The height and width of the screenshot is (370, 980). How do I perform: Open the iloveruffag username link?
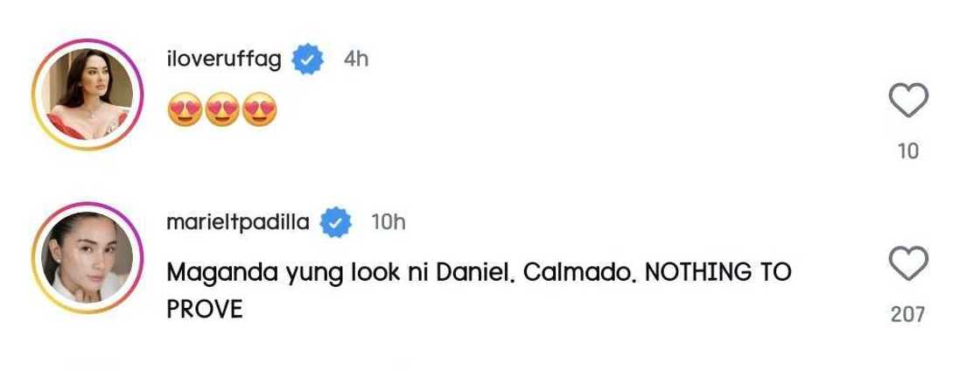point(223,59)
